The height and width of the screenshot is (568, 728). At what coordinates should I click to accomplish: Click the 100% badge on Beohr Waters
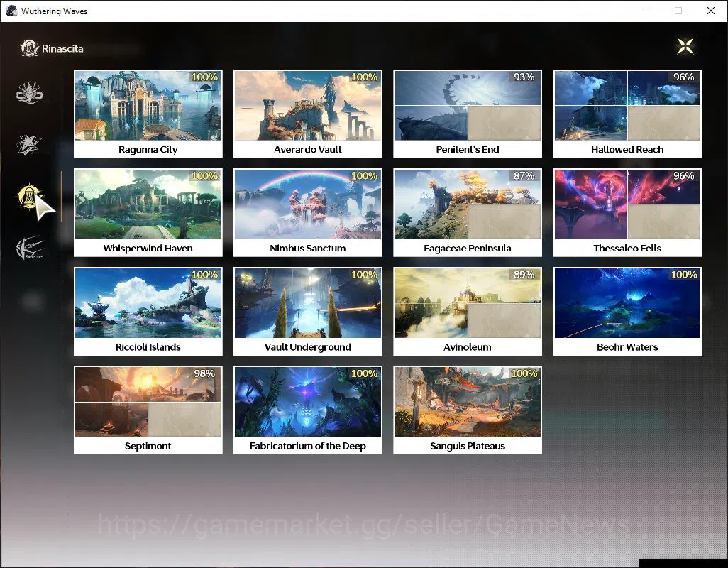click(x=683, y=275)
